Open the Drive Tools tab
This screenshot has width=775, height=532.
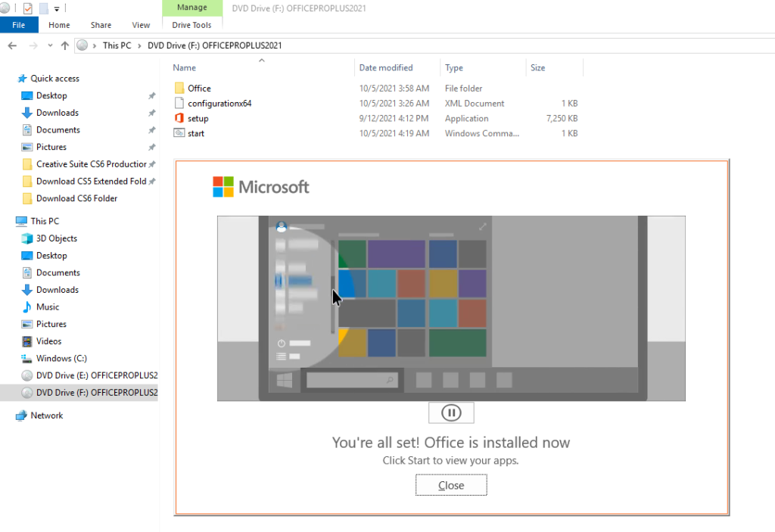click(x=191, y=25)
